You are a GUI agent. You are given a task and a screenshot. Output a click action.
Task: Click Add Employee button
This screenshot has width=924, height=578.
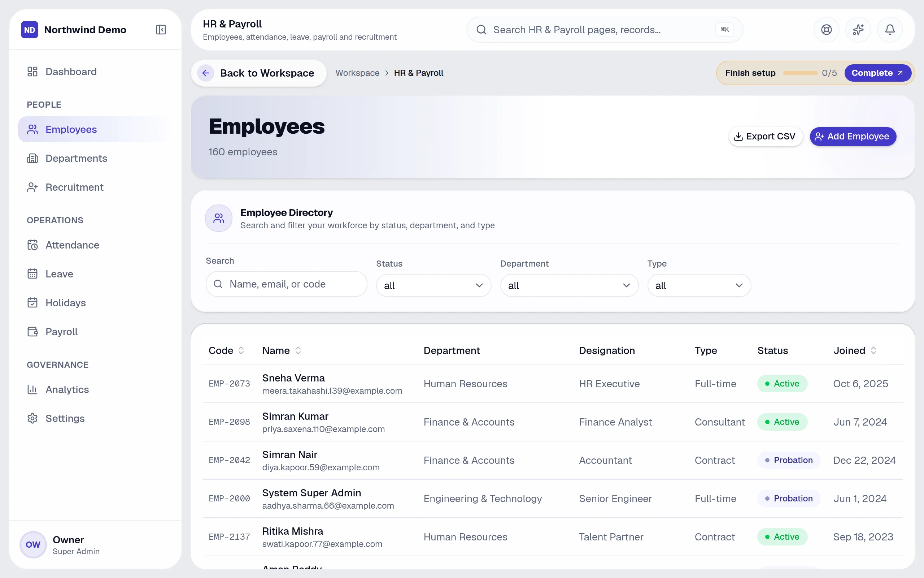[853, 137]
